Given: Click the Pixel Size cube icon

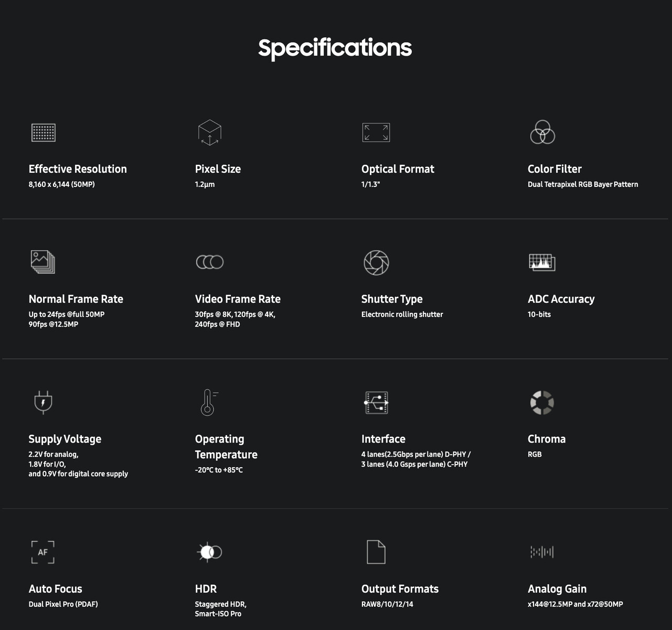Looking at the screenshot, I should pos(209,132).
